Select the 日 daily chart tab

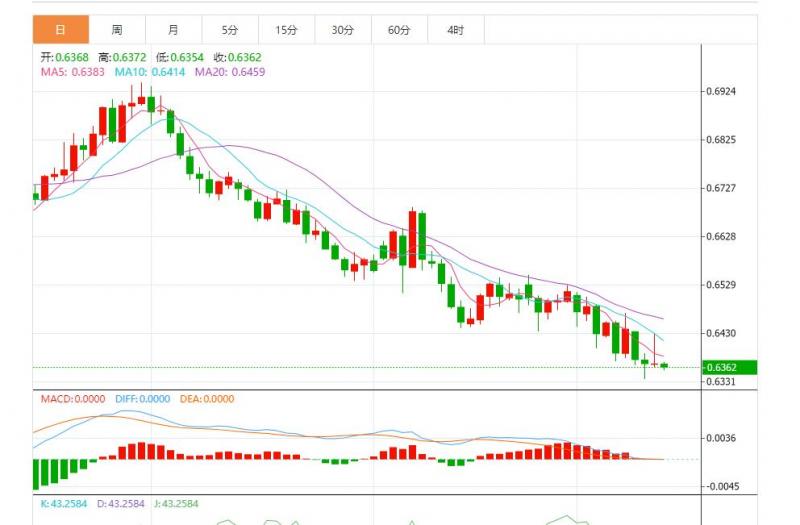(x=61, y=30)
